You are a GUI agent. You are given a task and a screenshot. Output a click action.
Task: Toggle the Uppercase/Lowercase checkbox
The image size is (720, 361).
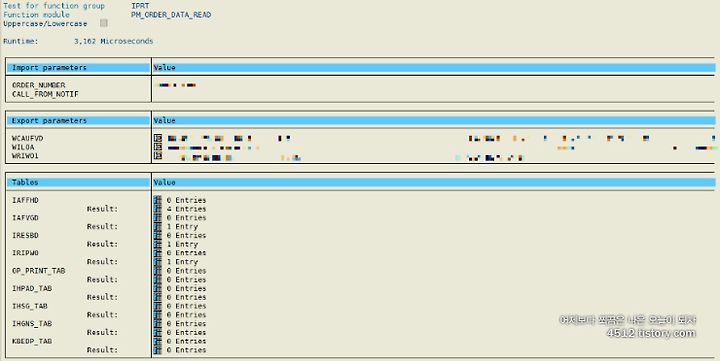pos(104,23)
